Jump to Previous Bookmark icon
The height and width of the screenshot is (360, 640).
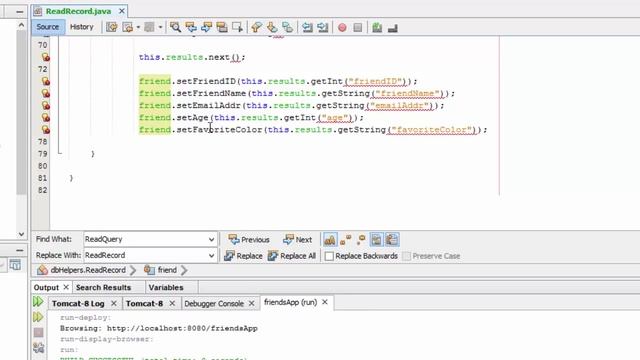coord(256,27)
